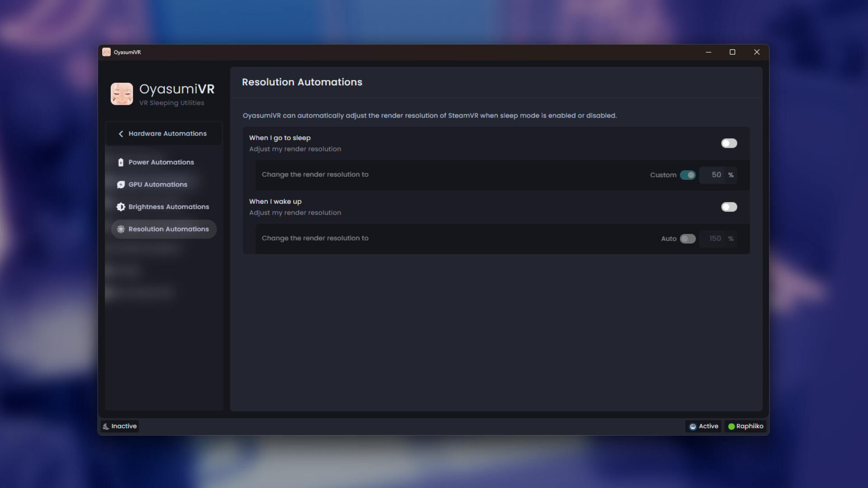Switch the Custom resolution toggle off
868x488 pixels.
[x=688, y=175]
